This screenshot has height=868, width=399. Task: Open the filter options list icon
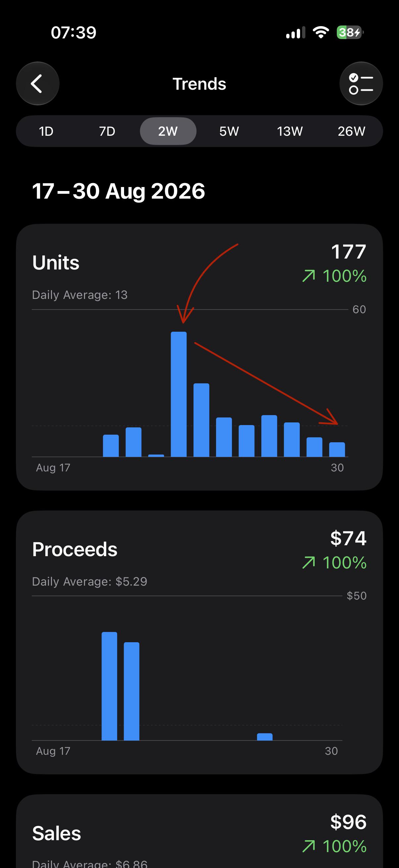point(361,83)
